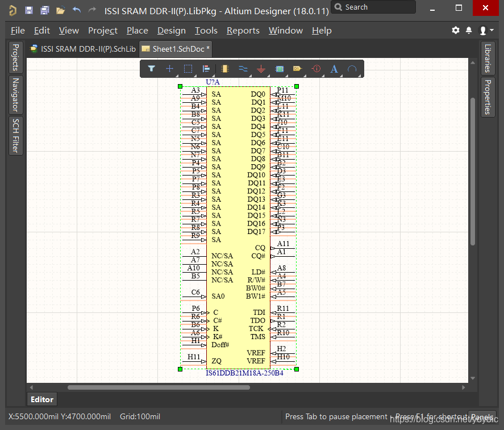Open the Help menu
This screenshot has width=504, height=430.
(x=322, y=31)
